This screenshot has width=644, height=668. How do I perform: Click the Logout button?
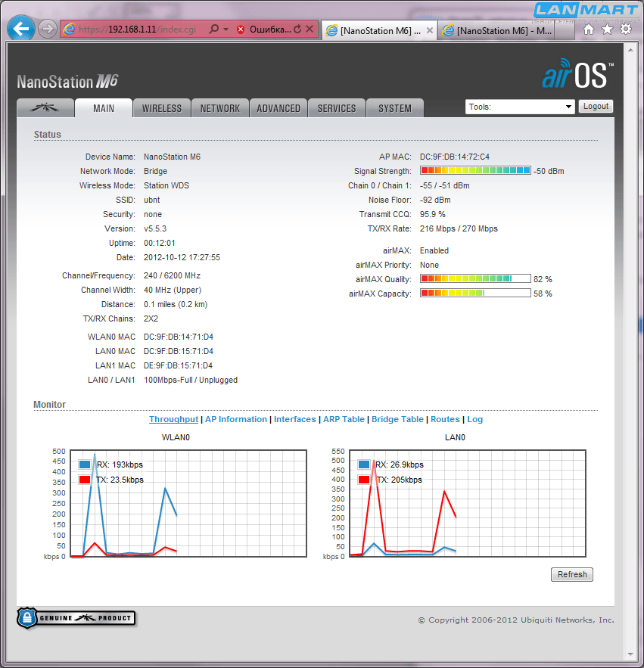point(596,106)
